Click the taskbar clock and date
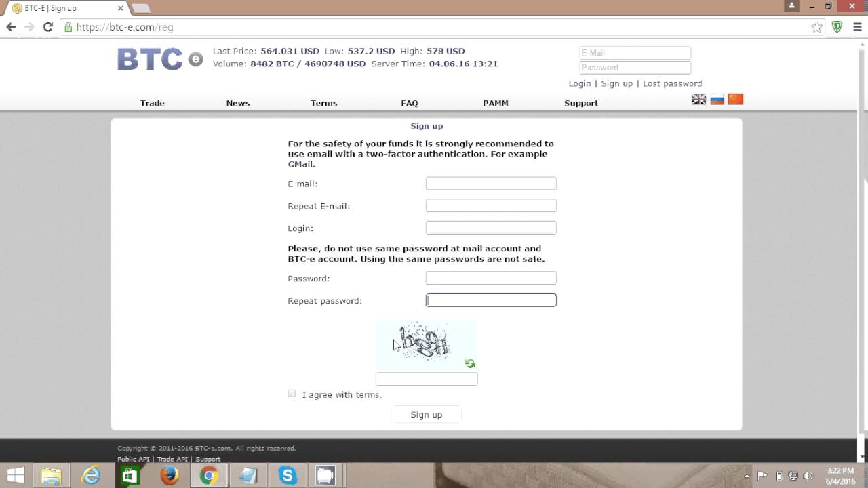This screenshot has width=868, height=488. (x=841, y=476)
